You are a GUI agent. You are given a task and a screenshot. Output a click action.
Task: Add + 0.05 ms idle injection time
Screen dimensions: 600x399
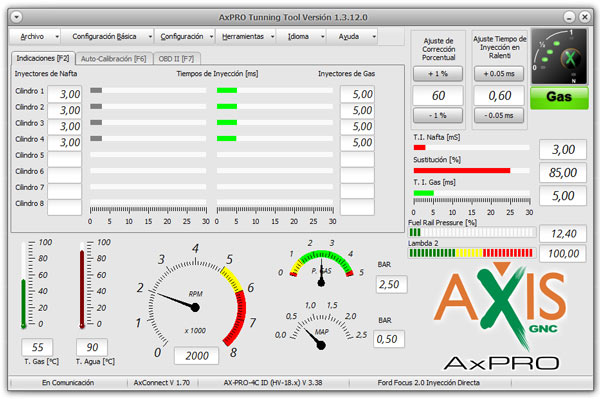499,73
